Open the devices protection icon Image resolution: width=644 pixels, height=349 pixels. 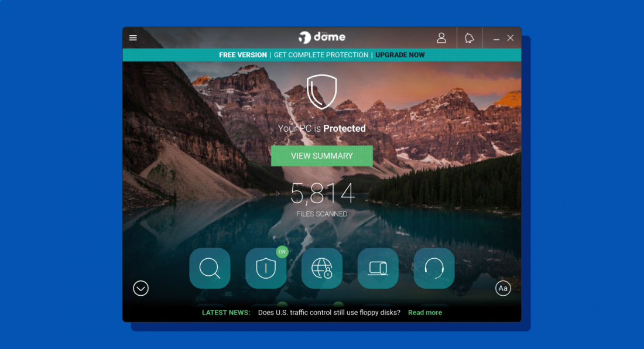pos(378,268)
